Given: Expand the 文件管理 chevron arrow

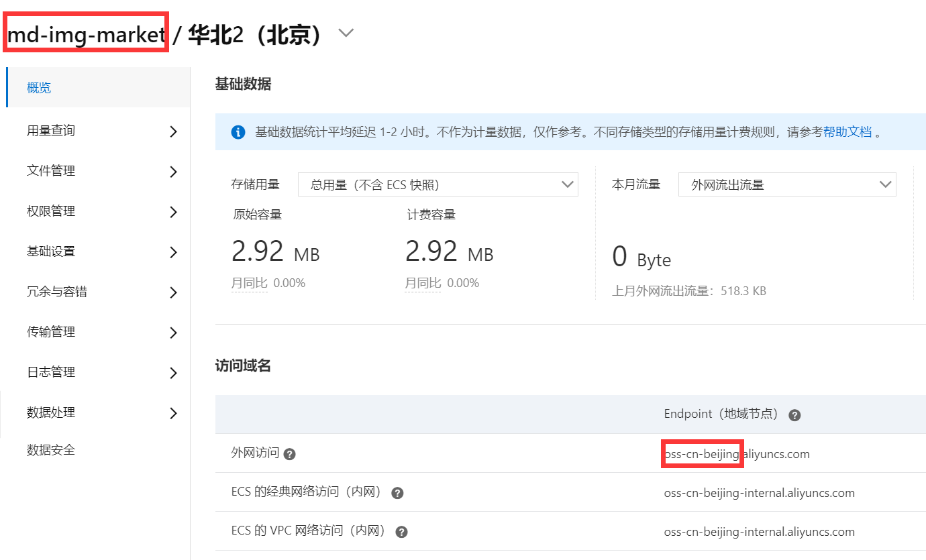Looking at the screenshot, I should click(173, 172).
